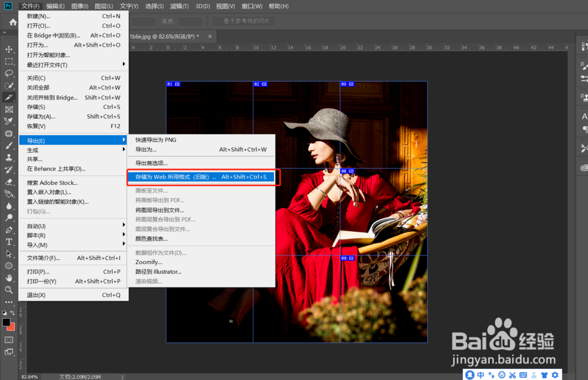
Task: Select the Paint Bucket tool
Action: point(9,194)
